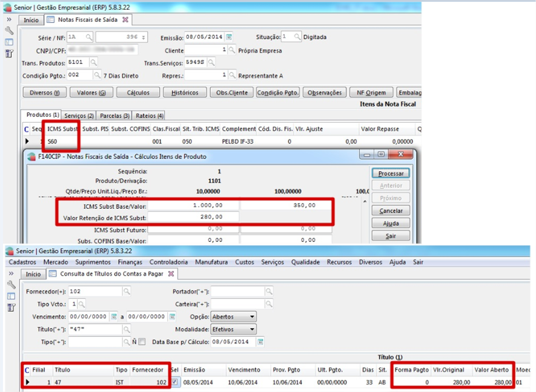Close Consulta de Títulos do Contas a Pagar tab
The width and height of the screenshot is (536, 392).
coord(171,274)
